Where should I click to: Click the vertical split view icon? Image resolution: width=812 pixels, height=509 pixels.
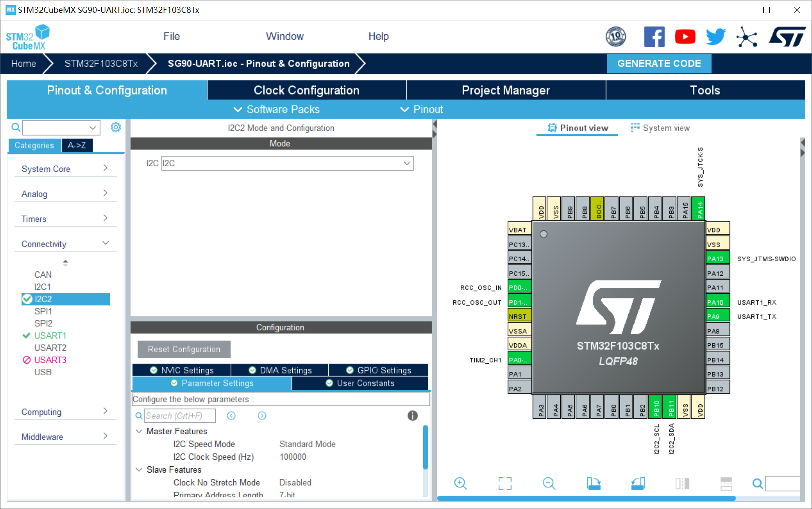click(x=682, y=483)
